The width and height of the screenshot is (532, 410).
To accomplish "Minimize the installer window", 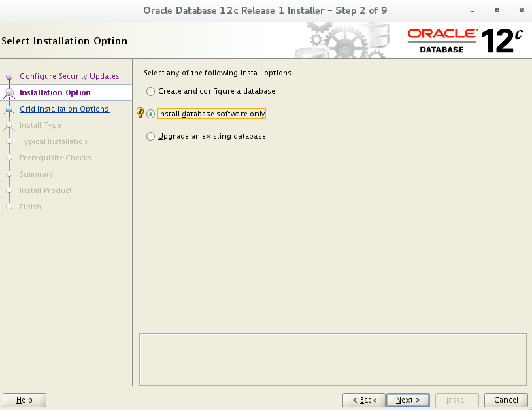I will [x=473, y=10].
